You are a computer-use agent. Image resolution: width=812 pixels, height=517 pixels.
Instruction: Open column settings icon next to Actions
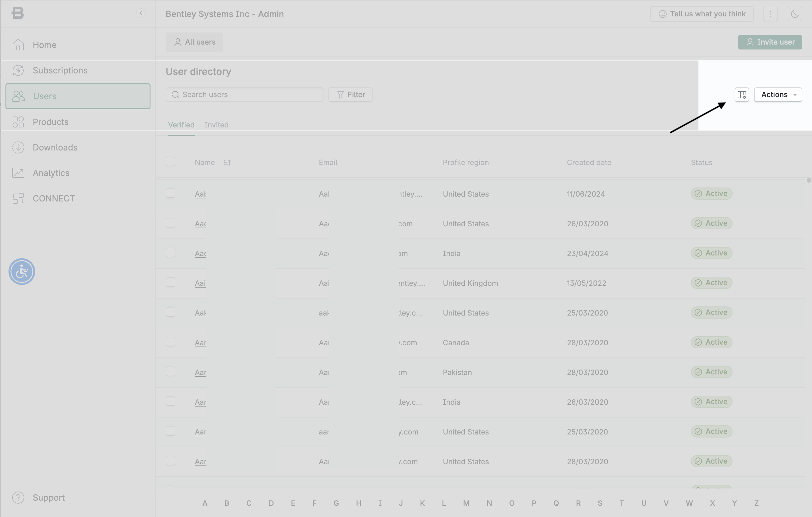pos(742,95)
